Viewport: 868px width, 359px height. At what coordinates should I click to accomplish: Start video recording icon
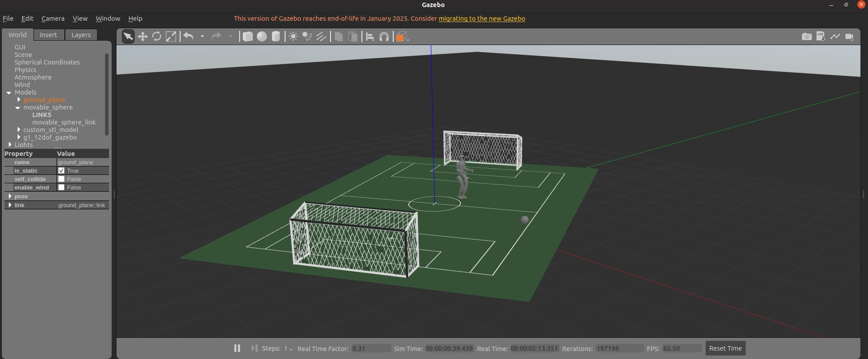pos(849,37)
